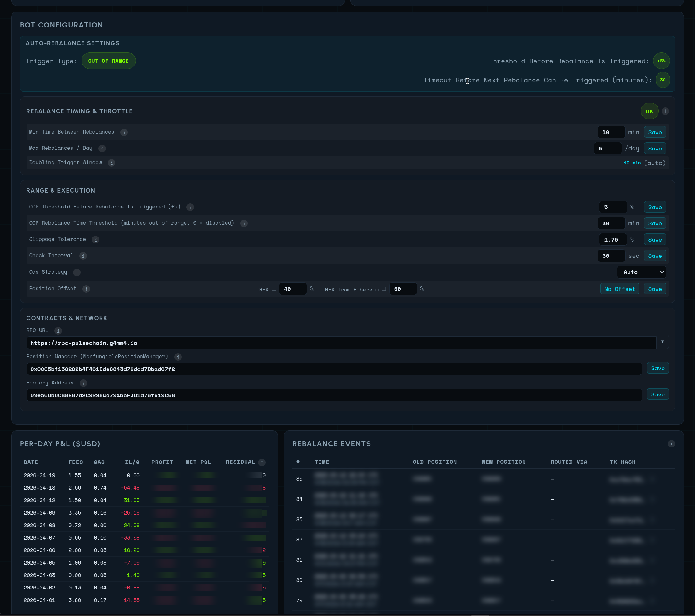The image size is (695, 616).
Task: Open the Gas Strategy Auto dropdown
Action: (x=641, y=272)
